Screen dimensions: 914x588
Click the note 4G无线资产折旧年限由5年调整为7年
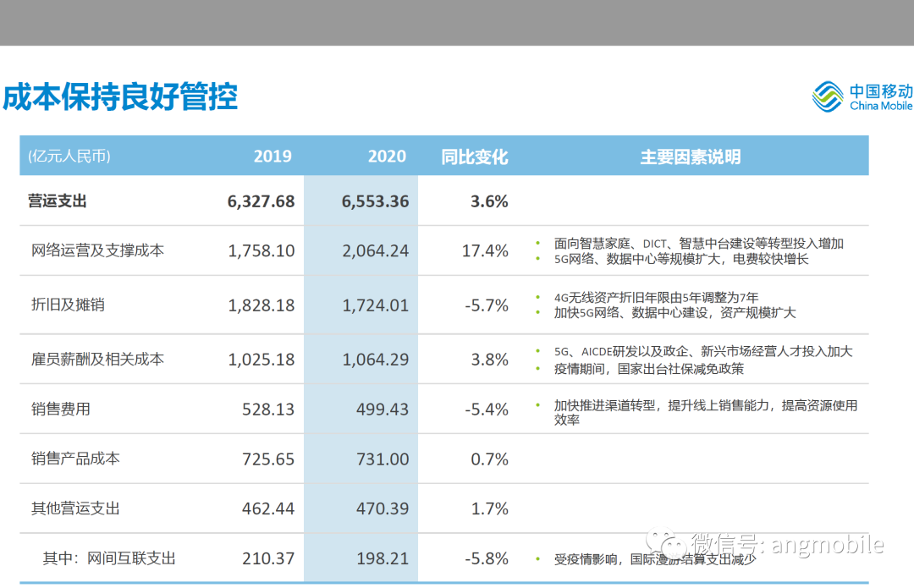tap(657, 297)
